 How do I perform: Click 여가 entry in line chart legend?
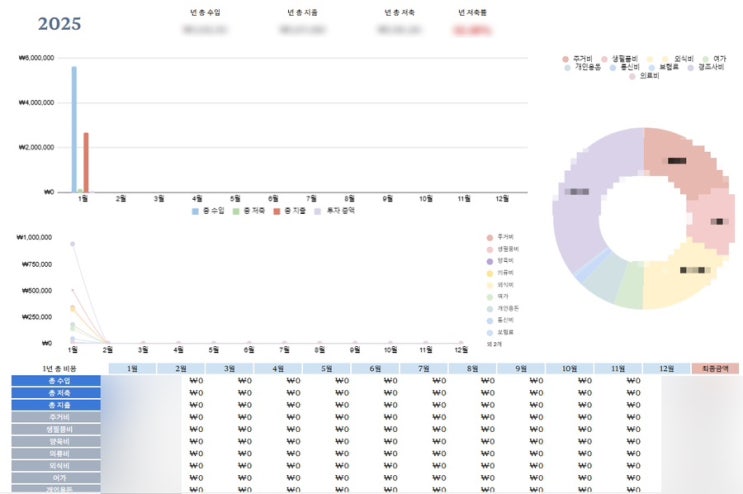tap(498, 296)
